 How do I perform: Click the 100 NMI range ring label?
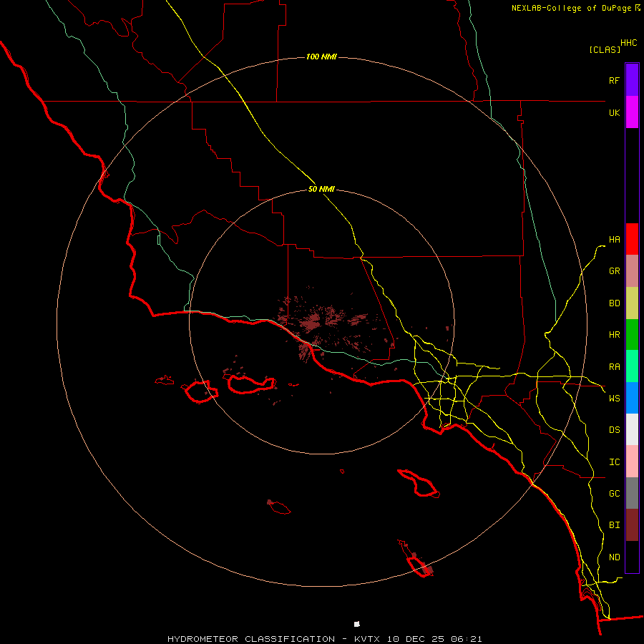[x=321, y=57]
